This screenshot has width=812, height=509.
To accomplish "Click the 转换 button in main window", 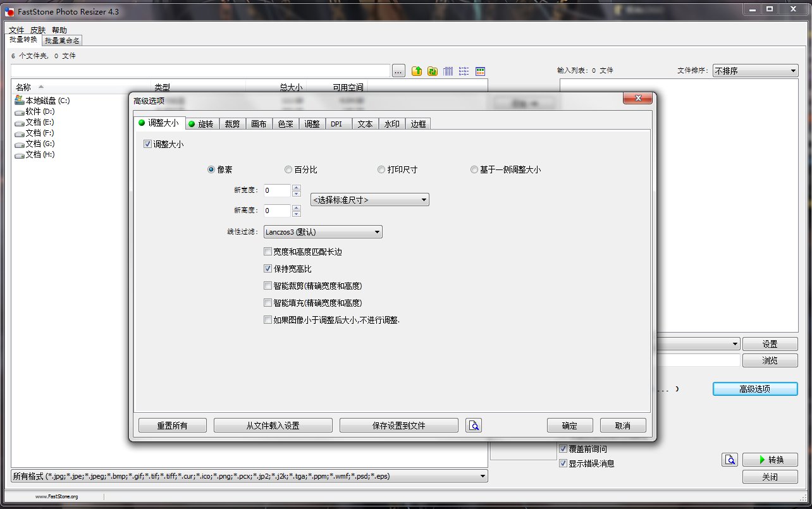I will pyautogui.click(x=770, y=460).
